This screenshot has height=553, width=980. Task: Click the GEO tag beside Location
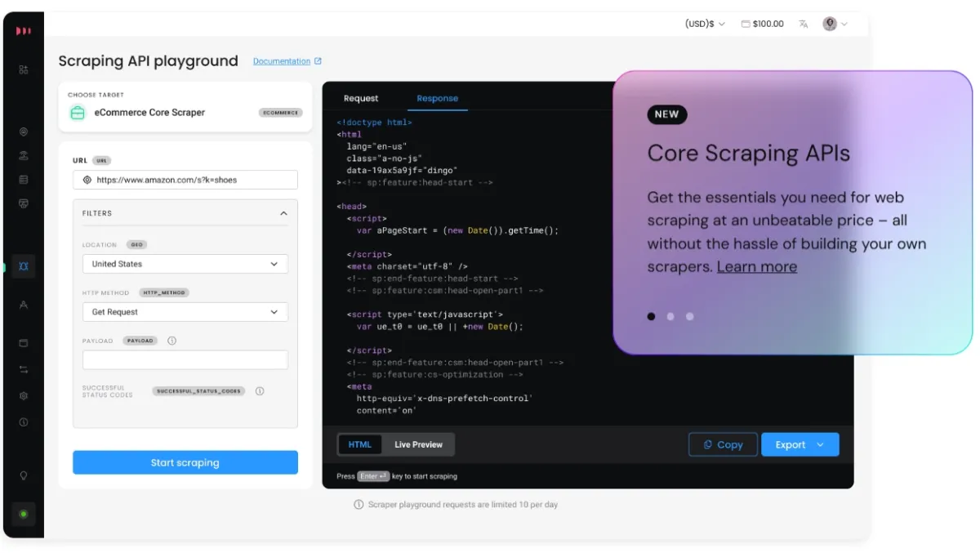click(x=137, y=245)
